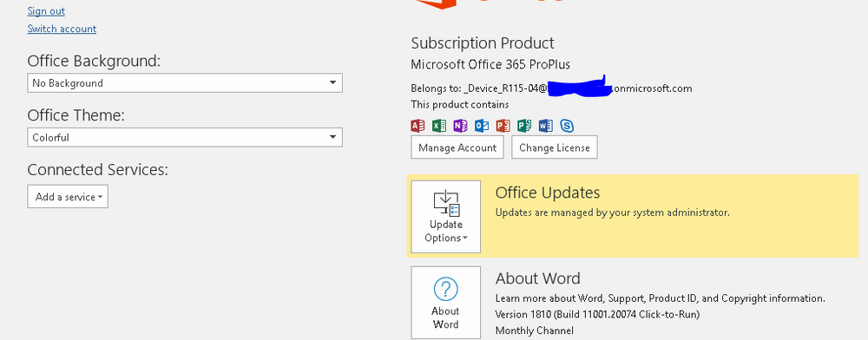Open the Update Options menu button
The width and height of the screenshot is (868, 340).
tap(446, 217)
